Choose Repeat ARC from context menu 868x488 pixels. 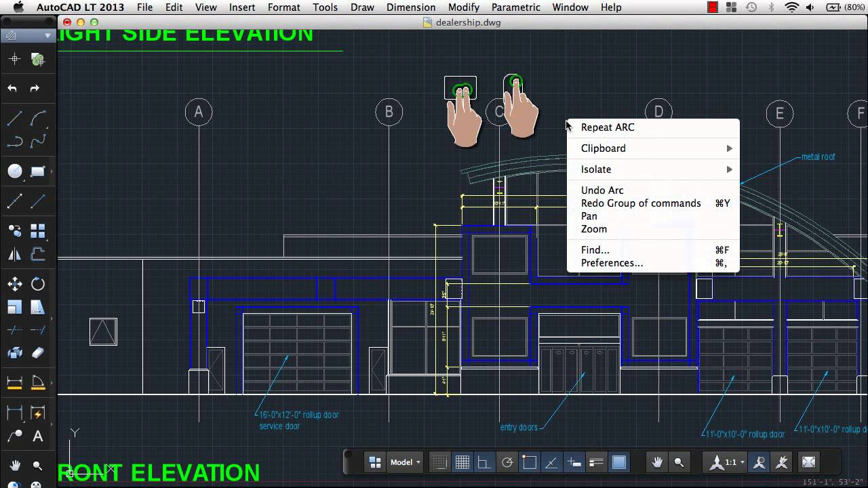pyautogui.click(x=653, y=127)
